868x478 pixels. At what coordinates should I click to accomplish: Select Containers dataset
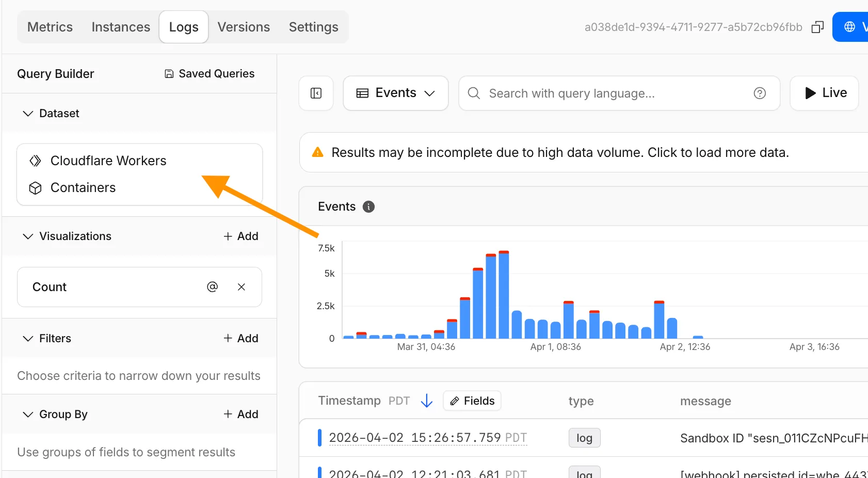tap(83, 187)
